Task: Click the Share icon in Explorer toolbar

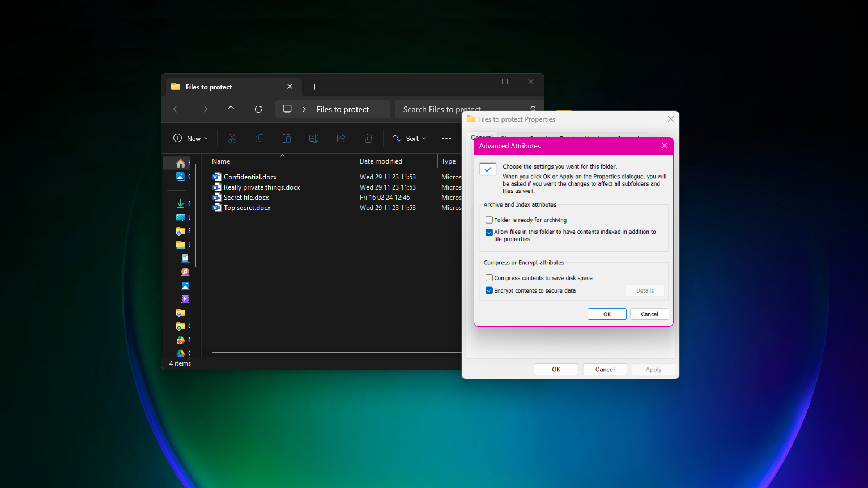Action: pyautogui.click(x=341, y=138)
